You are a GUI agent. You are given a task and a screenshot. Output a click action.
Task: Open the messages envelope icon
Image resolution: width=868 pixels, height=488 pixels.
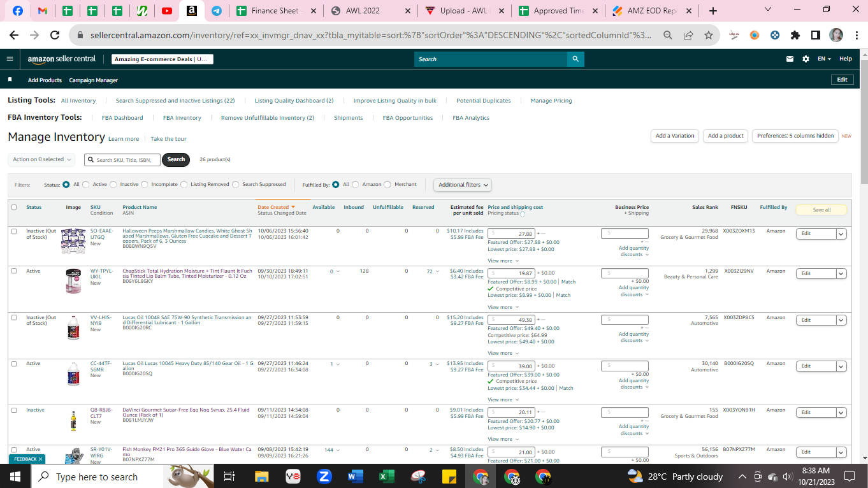pyautogui.click(x=790, y=59)
